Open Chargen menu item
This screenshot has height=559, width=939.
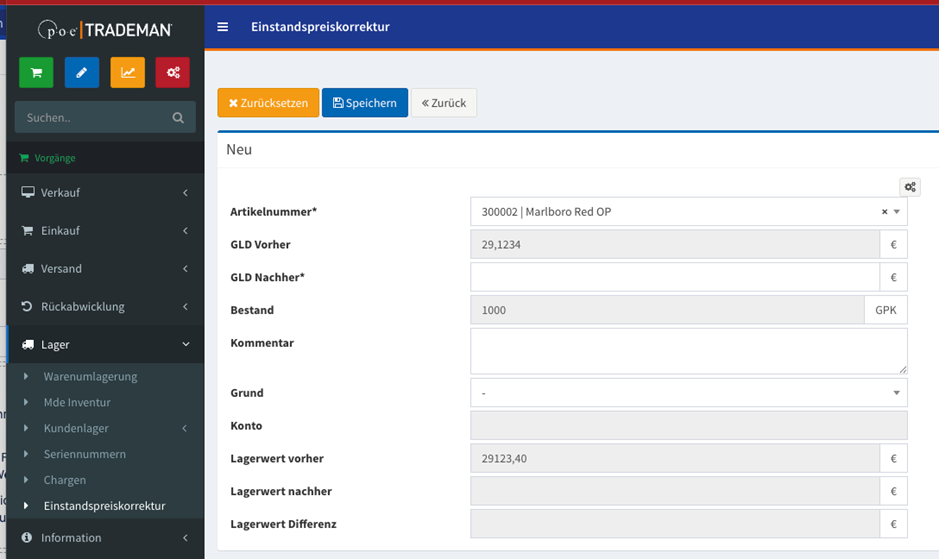[65, 480]
